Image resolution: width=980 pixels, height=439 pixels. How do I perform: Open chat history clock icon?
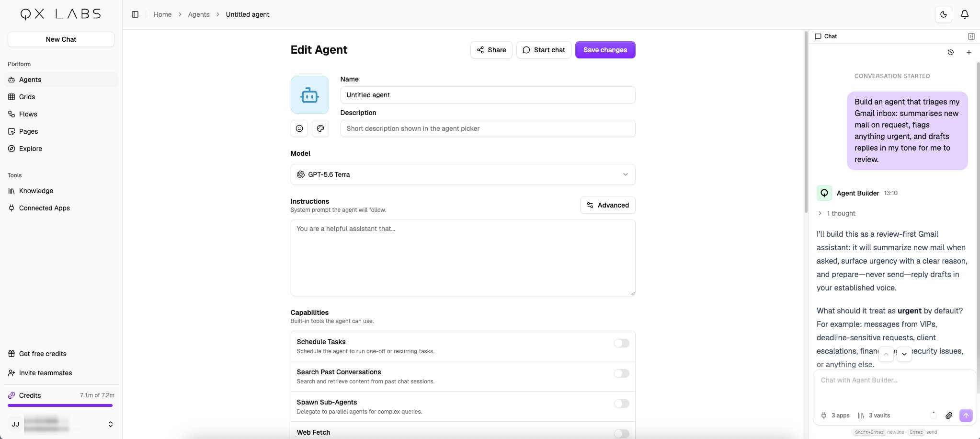point(951,52)
